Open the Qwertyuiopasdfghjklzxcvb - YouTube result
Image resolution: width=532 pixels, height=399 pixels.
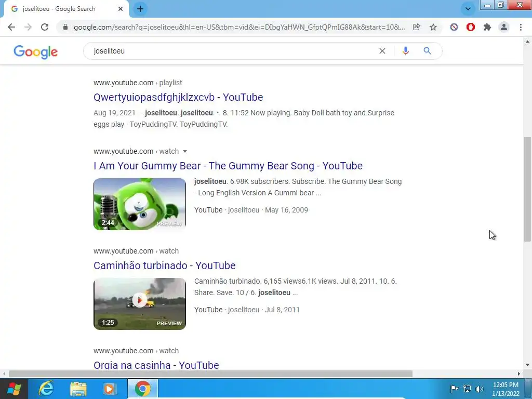click(x=178, y=97)
